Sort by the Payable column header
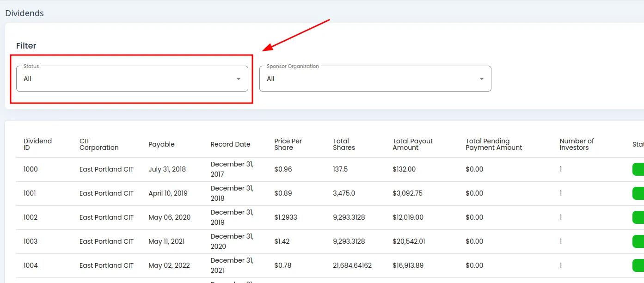 [x=161, y=144]
